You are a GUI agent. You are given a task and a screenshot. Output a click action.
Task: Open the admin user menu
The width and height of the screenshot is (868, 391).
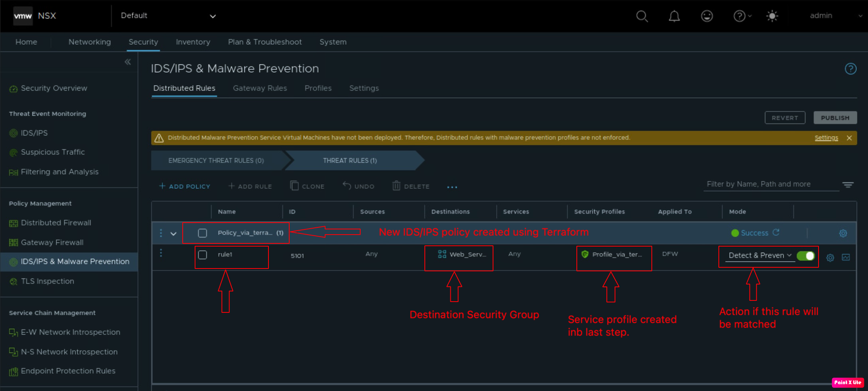pos(836,16)
